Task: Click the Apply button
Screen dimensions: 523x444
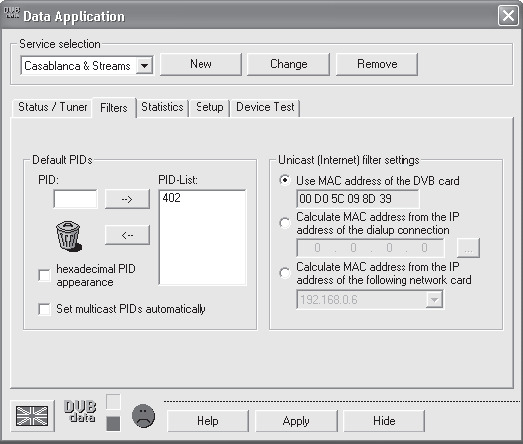Action: (x=296, y=421)
